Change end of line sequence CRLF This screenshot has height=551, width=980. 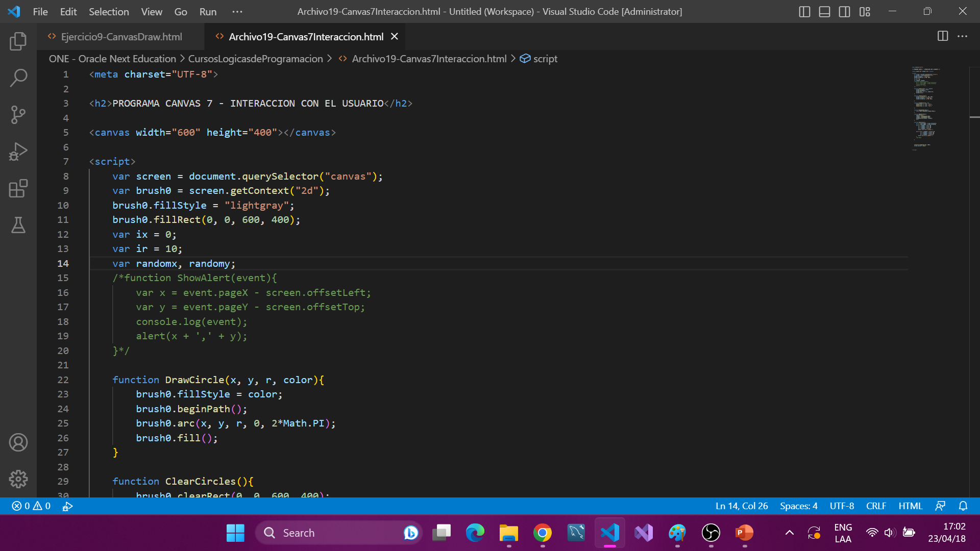pos(876,506)
